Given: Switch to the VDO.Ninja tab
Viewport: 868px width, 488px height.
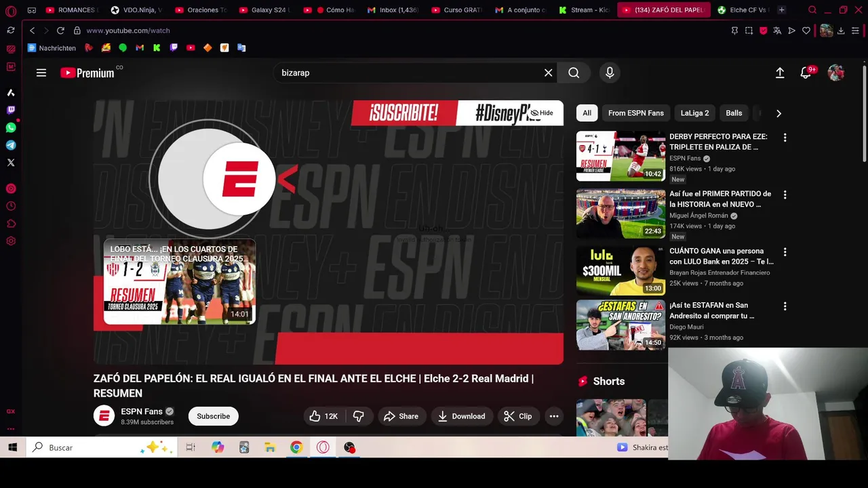Looking at the screenshot, I should 136,10.
